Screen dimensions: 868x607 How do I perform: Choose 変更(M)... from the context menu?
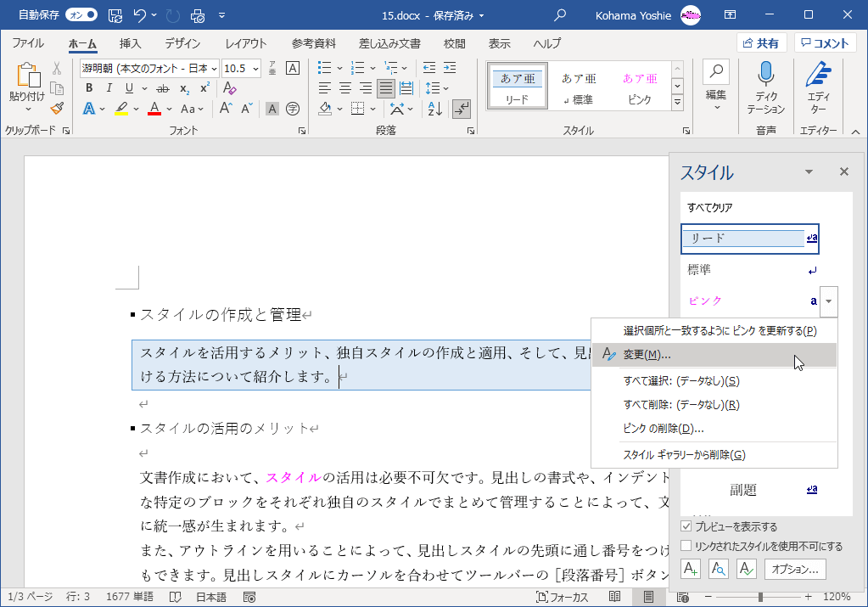coord(647,355)
